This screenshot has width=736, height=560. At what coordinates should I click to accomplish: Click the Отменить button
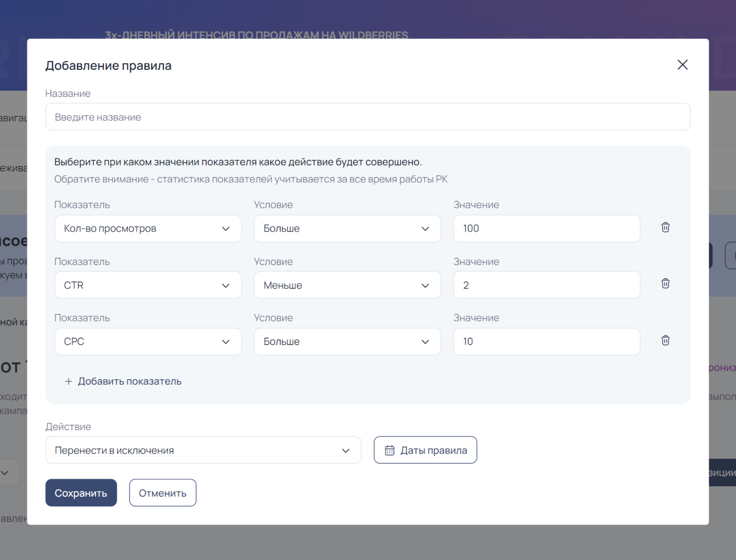(162, 493)
